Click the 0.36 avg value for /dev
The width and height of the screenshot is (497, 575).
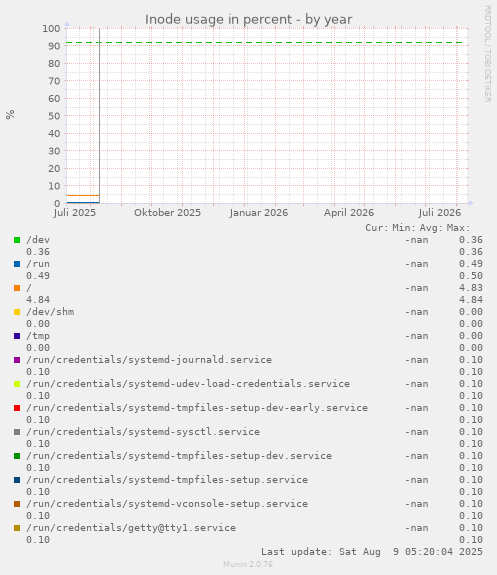tap(471, 240)
